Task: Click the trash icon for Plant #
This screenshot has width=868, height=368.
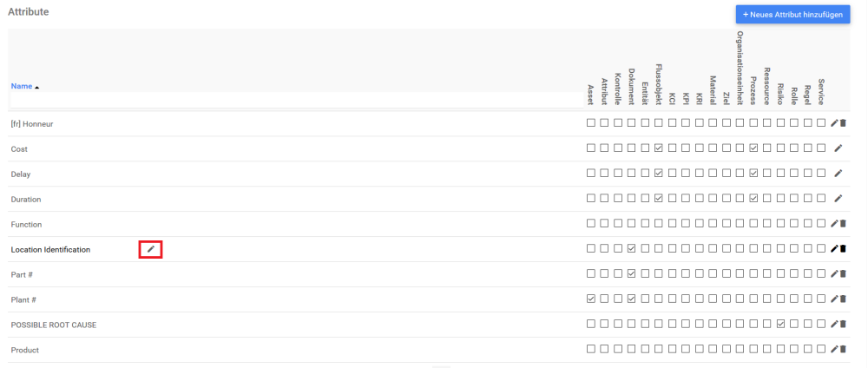Action: click(843, 299)
